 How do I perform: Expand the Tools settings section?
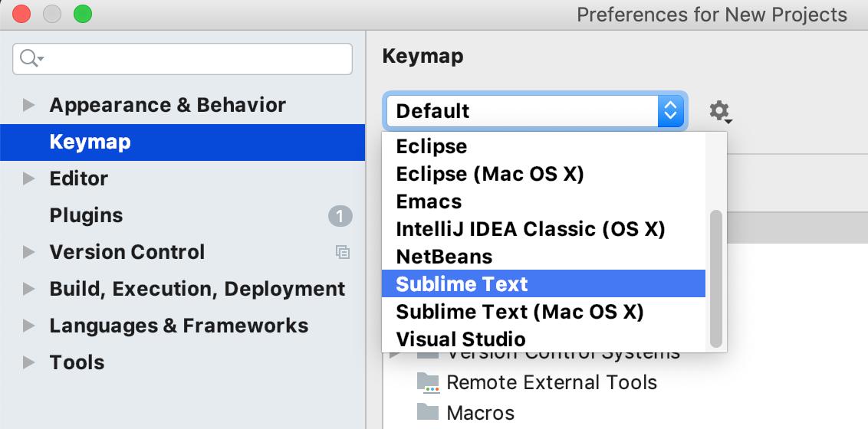(28, 362)
